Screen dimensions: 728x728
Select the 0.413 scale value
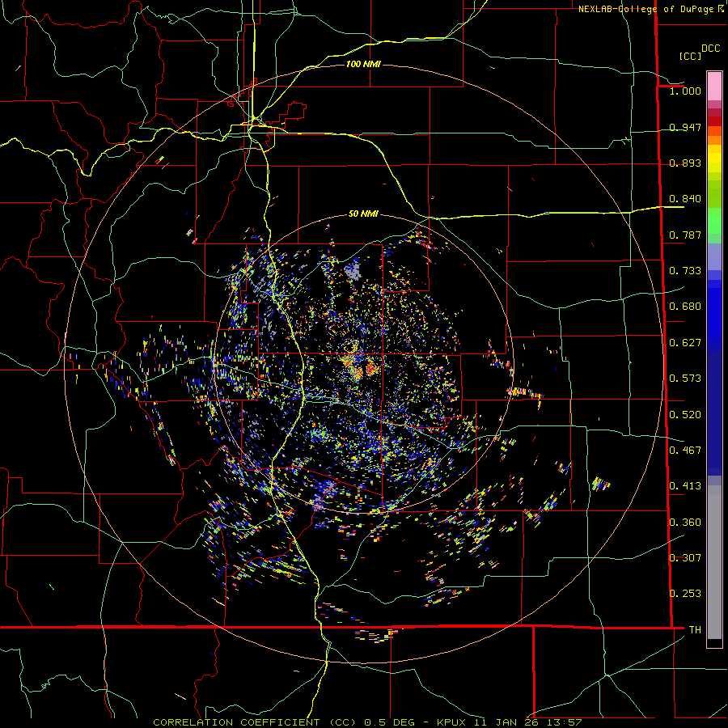click(685, 486)
